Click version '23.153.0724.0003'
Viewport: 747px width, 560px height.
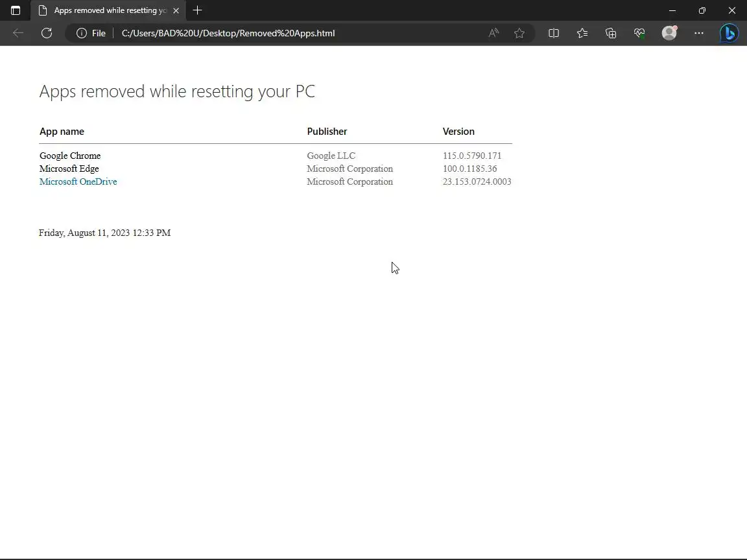pyautogui.click(x=477, y=181)
